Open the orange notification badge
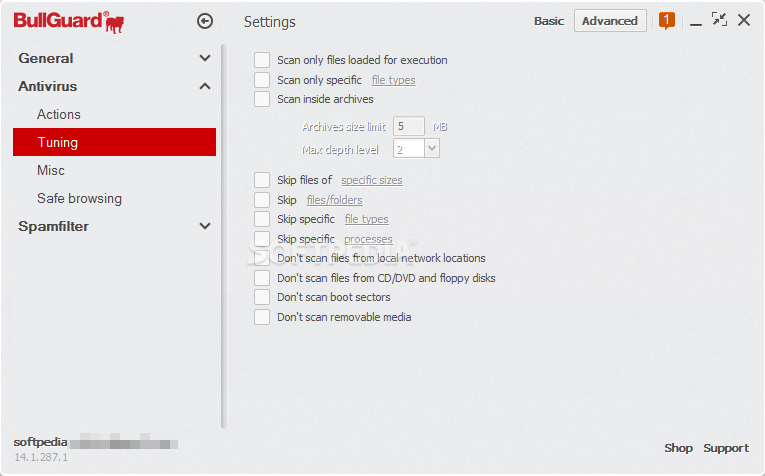This screenshot has height=476, width=765. pos(666,20)
